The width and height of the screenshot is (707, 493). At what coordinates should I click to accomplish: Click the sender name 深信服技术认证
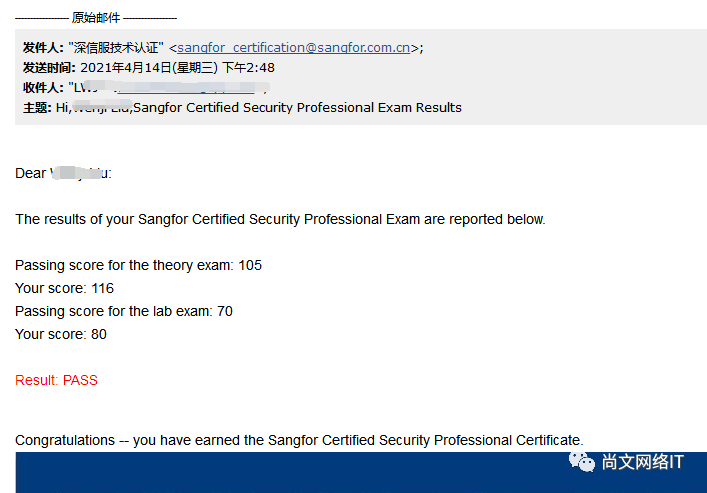[116, 48]
